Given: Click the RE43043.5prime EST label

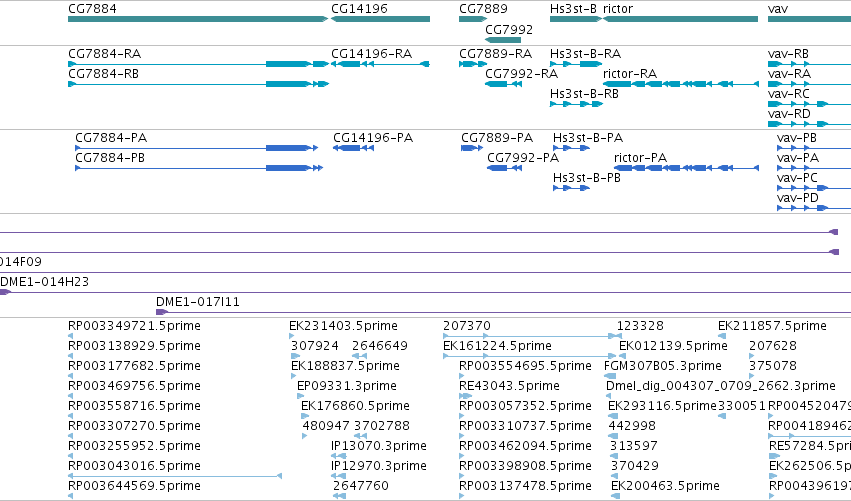Looking at the screenshot, I should click(510, 386).
